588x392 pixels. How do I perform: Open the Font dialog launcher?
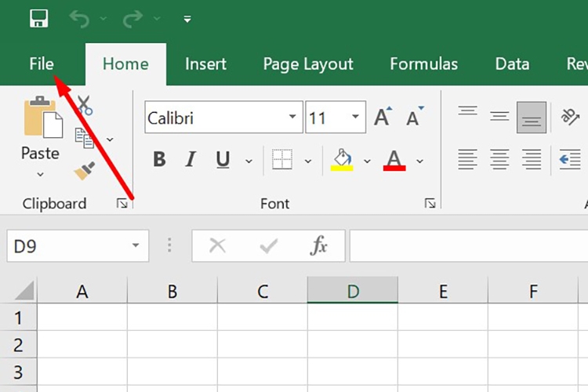pyautogui.click(x=430, y=203)
